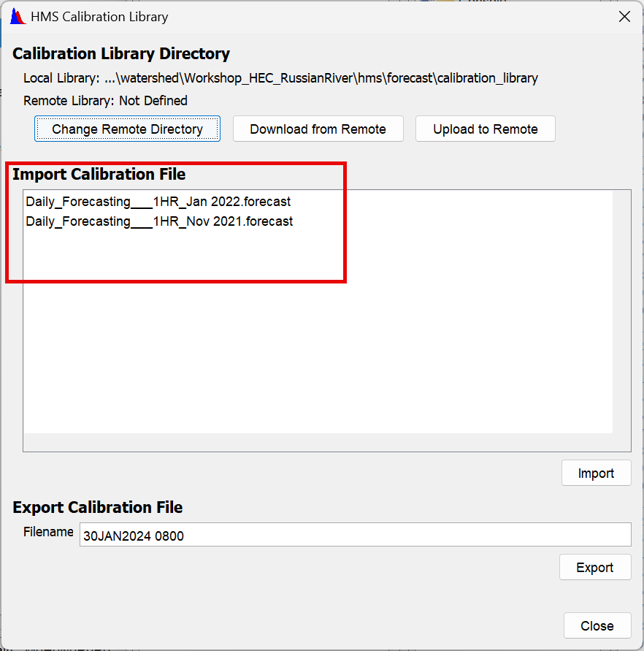Viewport: 644px width, 651px height.
Task: Click Upload to Remote
Action: tap(485, 129)
